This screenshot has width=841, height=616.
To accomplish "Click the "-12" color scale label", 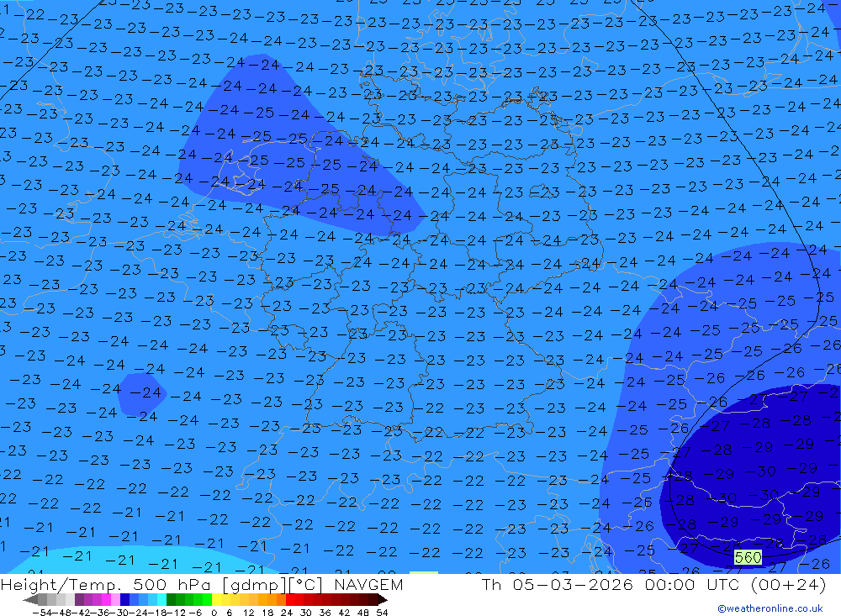I will 176,613.
